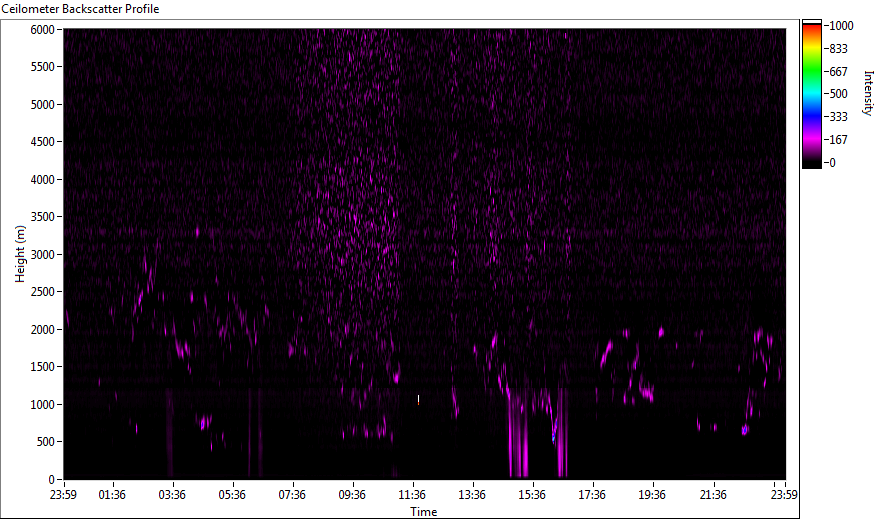Click the 1500 height axis tick label
878x519 pixels.
coord(43,367)
